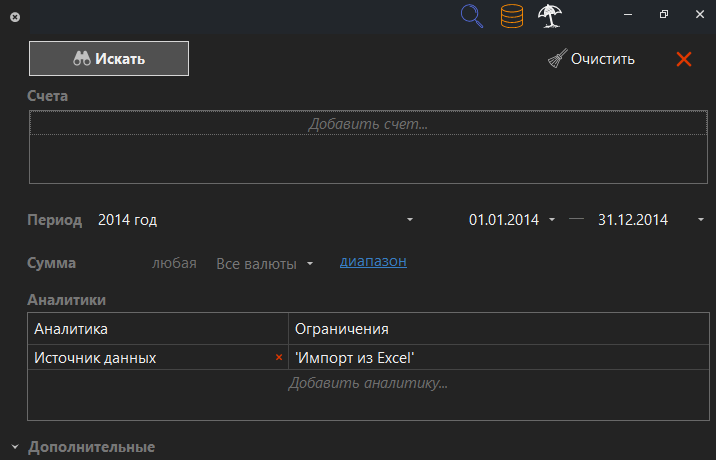The height and width of the screenshot is (460, 716).
Task: Click the start date 01.01.2014 value
Action: pos(504,220)
